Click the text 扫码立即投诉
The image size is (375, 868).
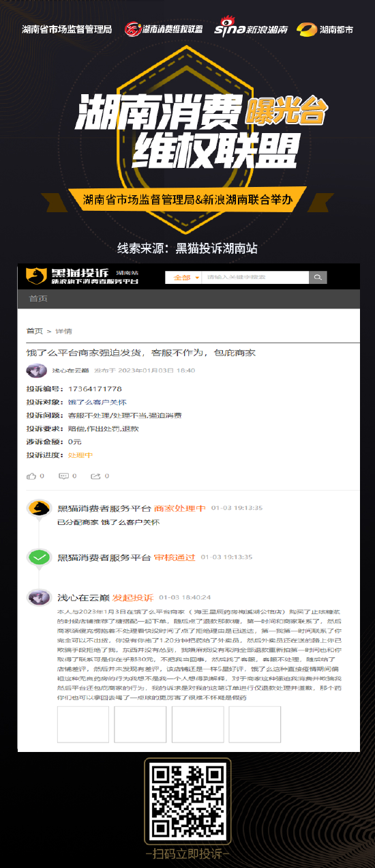tap(187, 854)
